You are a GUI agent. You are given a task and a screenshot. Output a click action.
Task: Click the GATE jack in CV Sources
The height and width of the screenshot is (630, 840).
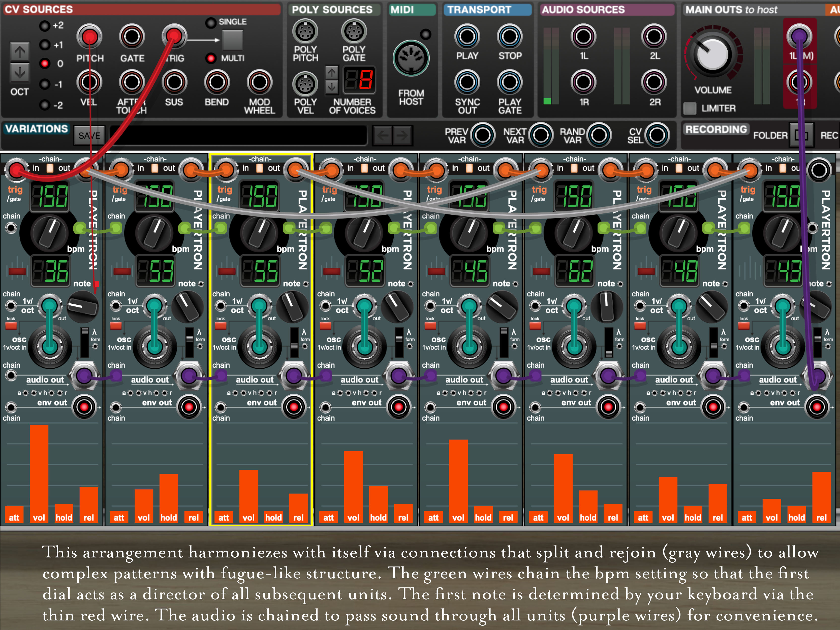tap(132, 37)
